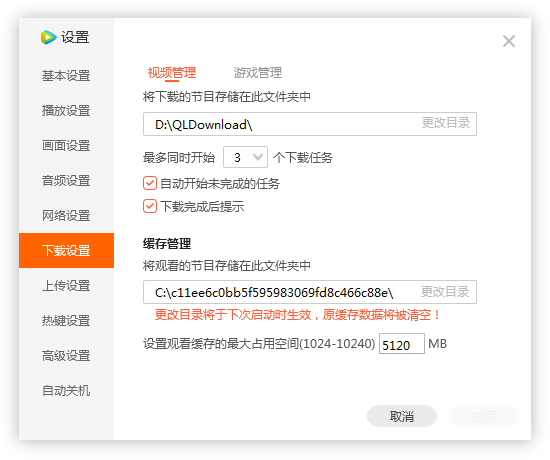
Task: Uncheck 自动开始未完成的任务 checkbox
Action: coord(150,184)
